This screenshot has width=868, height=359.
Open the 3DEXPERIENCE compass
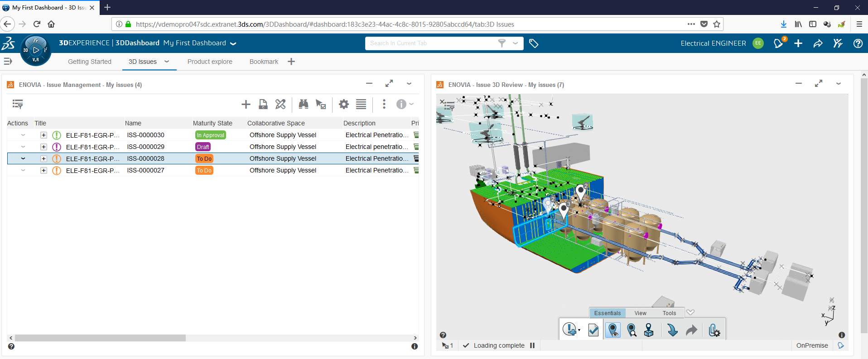point(35,50)
